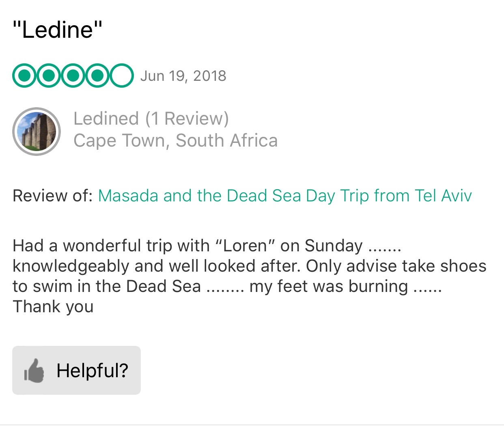This screenshot has width=504, height=430.
Task: Click the Cape Town, South Africa location
Action: point(175,140)
